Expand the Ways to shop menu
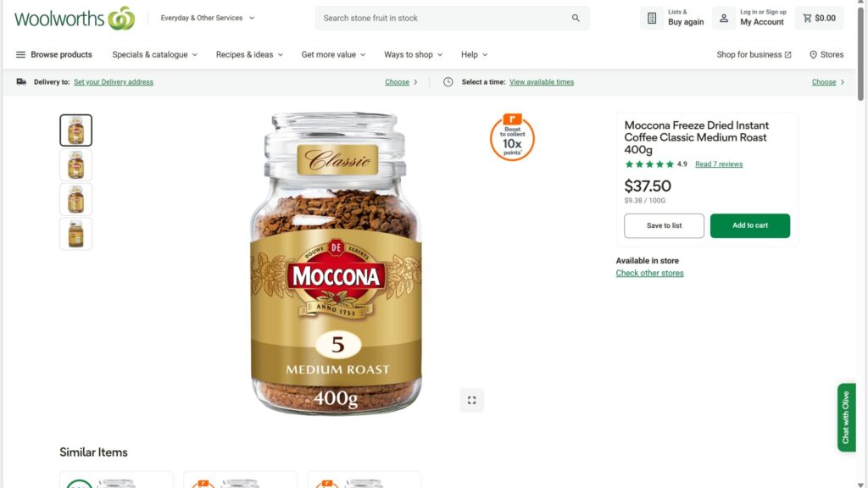 click(x=413, y=54)
